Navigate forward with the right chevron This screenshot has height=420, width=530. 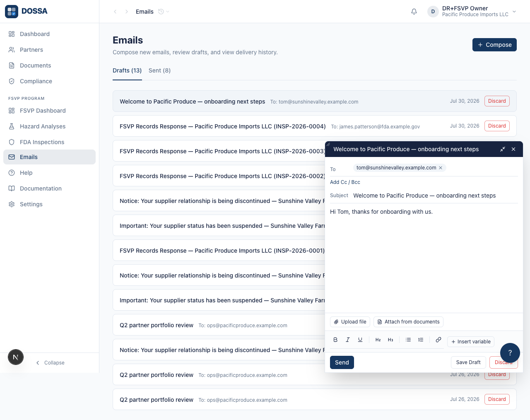click(127, 12)
